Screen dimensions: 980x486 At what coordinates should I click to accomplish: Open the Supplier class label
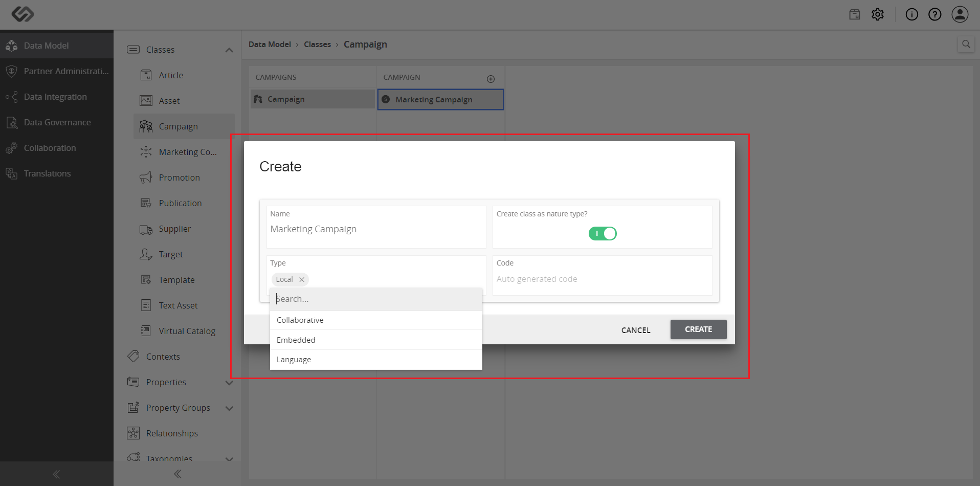(175, 229)
